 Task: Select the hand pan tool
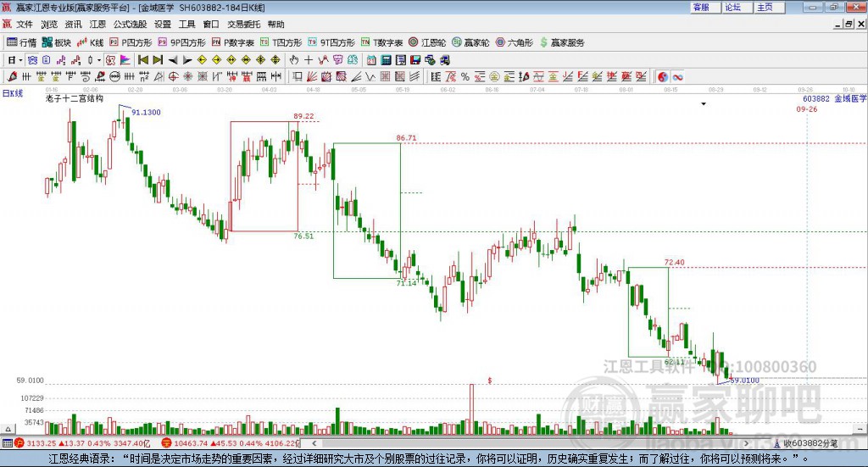point(294,60)
